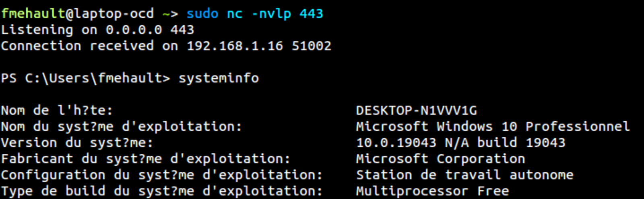The image size is (644, 199).
Task: Click the nc command text
Action: tap(235, 14)
